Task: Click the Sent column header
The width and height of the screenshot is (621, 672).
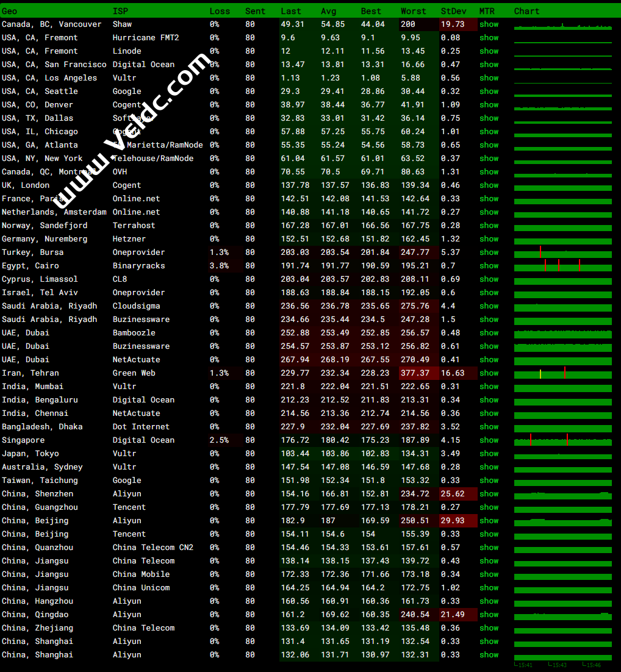Action: 255,11
